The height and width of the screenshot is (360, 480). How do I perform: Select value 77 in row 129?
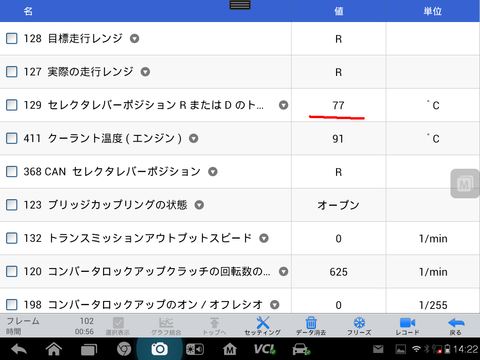pyautogui.click(x=338, y=105)
